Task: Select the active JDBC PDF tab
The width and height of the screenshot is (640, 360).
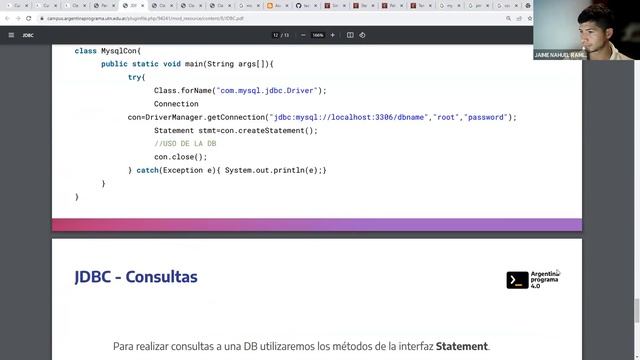Action: pyautogui.click(x=133, y=6)
